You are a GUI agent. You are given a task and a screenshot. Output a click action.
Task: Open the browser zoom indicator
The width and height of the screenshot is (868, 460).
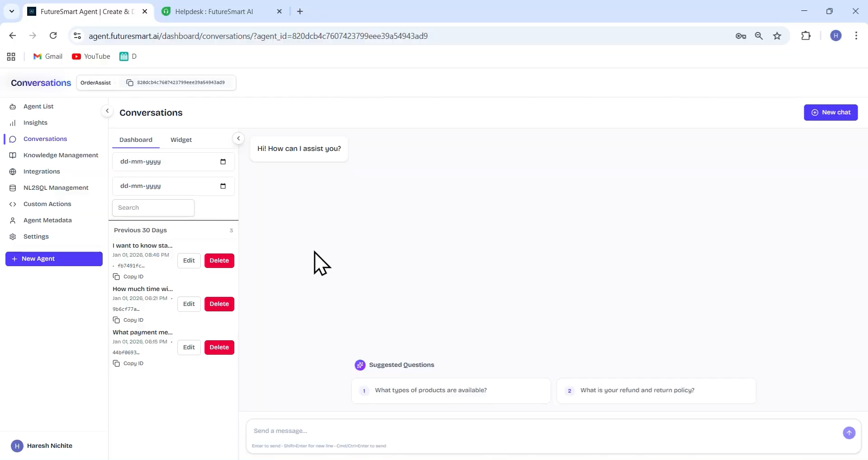[759, 36]
